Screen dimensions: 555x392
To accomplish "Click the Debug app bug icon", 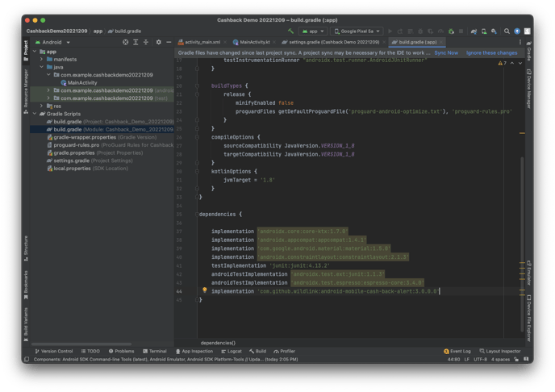I will 419,31.
